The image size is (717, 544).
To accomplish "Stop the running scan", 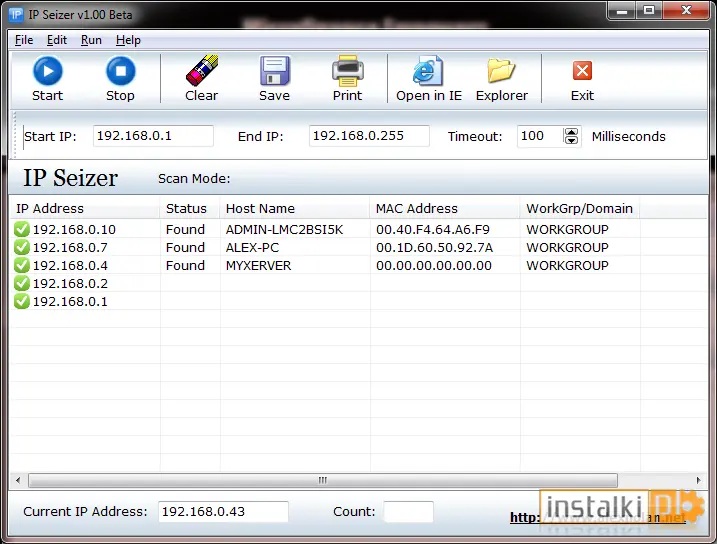I will [x=120, y=71].
